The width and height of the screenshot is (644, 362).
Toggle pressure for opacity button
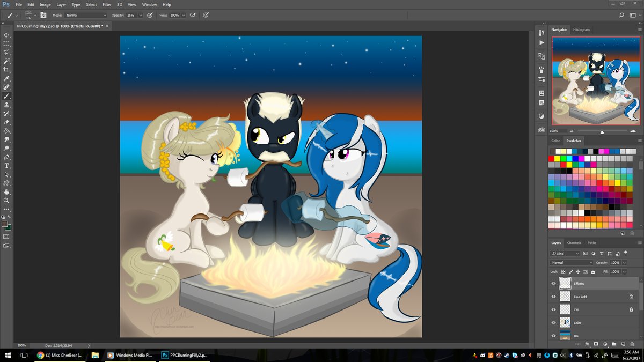[150, 15]
